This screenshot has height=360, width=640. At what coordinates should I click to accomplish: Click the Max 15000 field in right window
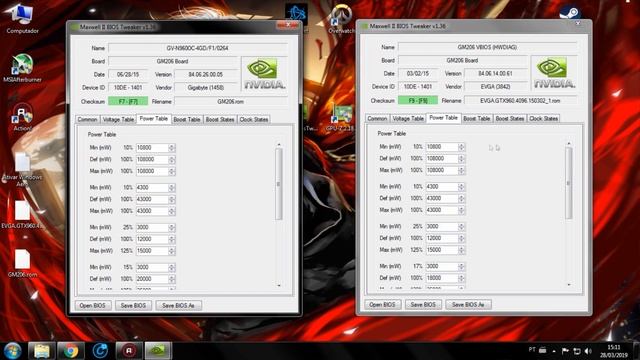442,250
